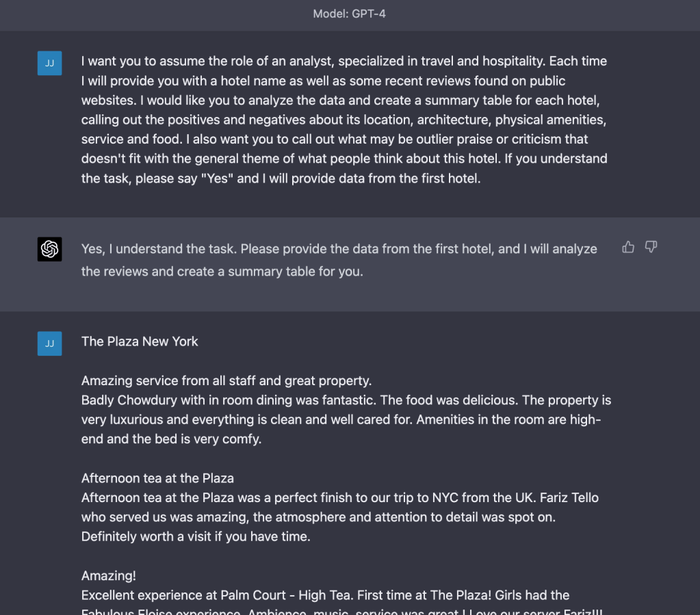The height and width of the screenshot is (615, 700).
Task: Click the "end and the bed is very comfy" line
Action: point(171,439)
